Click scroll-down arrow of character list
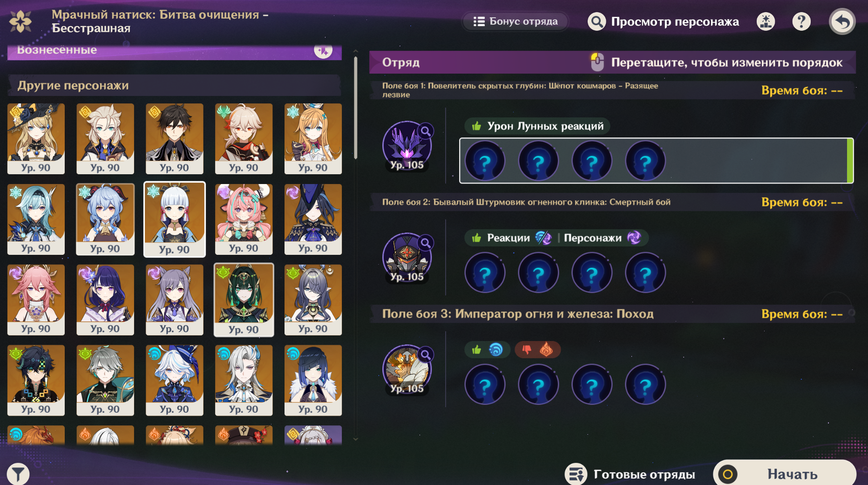868x485 pixels. 356,439
